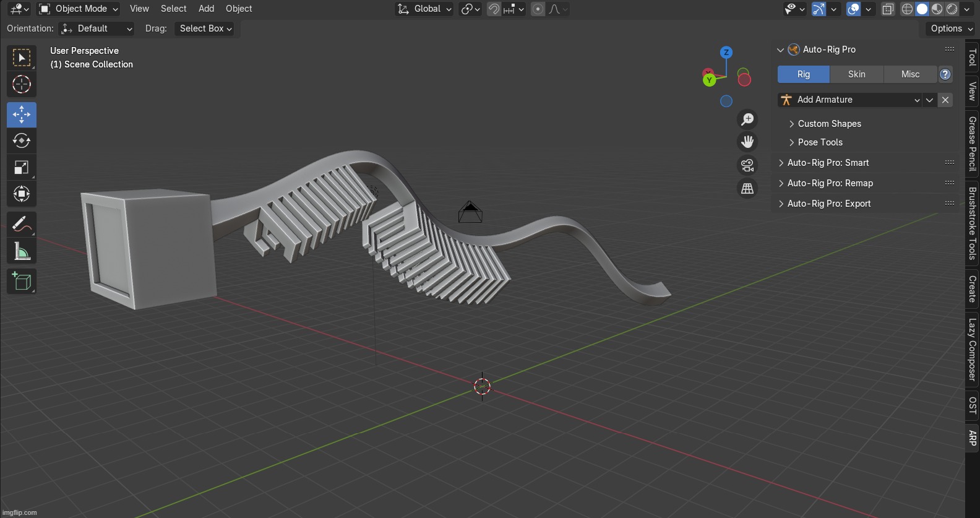The width and height of the screenshot is (980, 518).
Task: Open the Orientation Default dropdown
Action: pos(97,28)
